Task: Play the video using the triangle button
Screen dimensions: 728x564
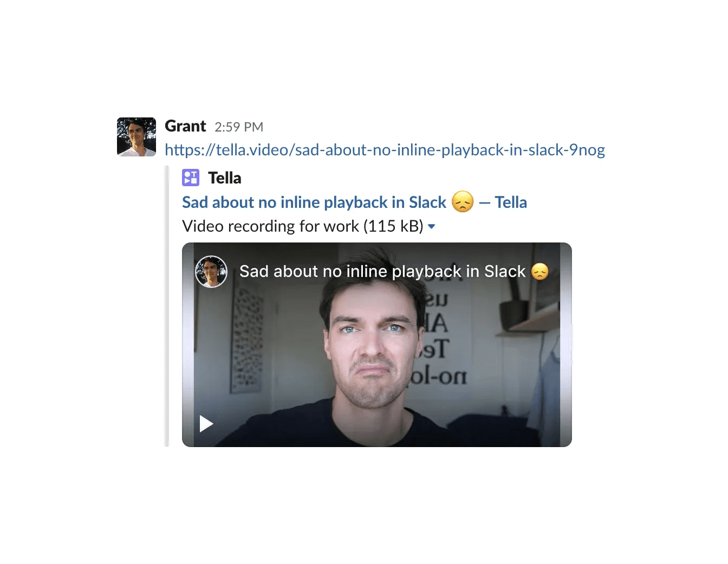Action: pyautogui.click(x=206, y=423)
